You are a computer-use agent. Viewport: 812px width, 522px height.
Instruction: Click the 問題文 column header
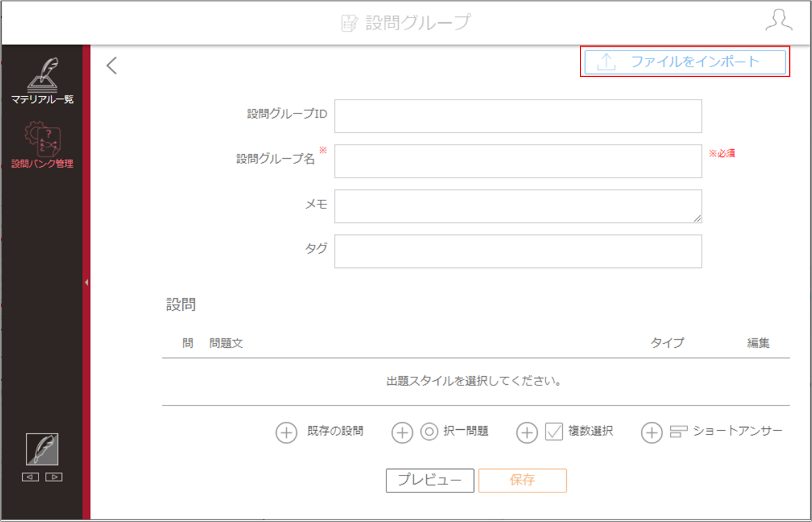click(x=226, y=343)
